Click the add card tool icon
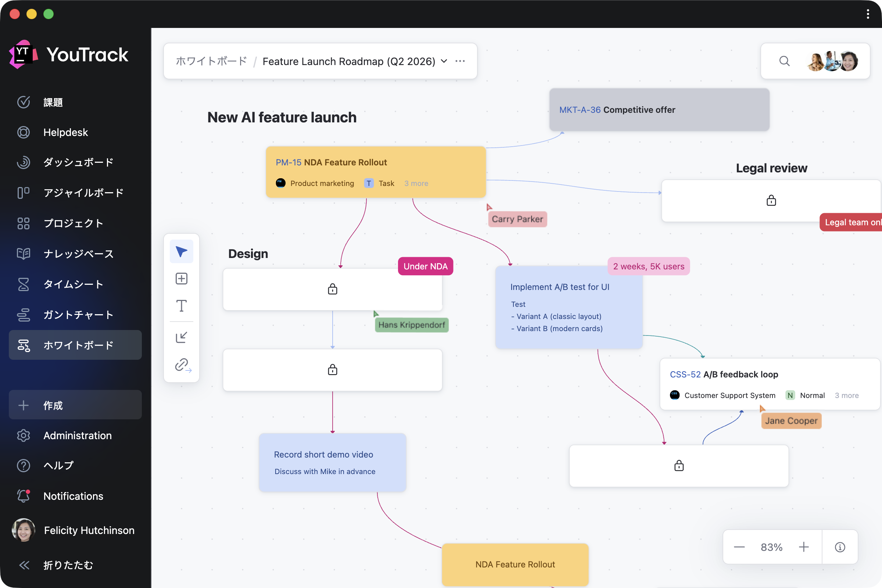This screenshot has width=882, height=588. (x=182, y=279)
